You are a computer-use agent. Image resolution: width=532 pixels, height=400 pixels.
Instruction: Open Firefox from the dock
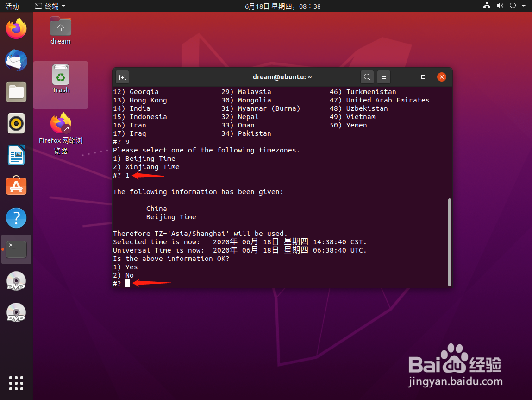(16, 29)
